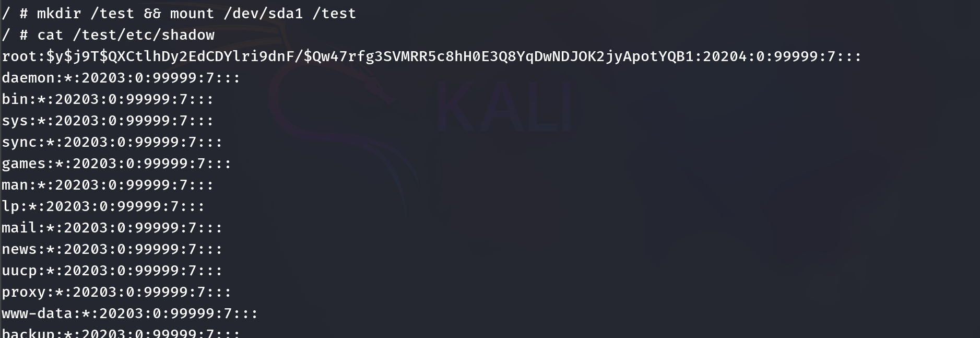Click the mkdir command word

click(59, 14)
